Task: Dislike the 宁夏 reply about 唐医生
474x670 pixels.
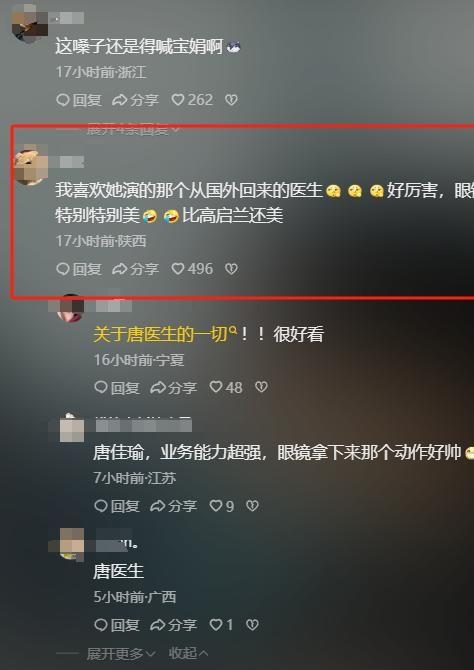Action: pyautogui.click(x=261, y=388)
